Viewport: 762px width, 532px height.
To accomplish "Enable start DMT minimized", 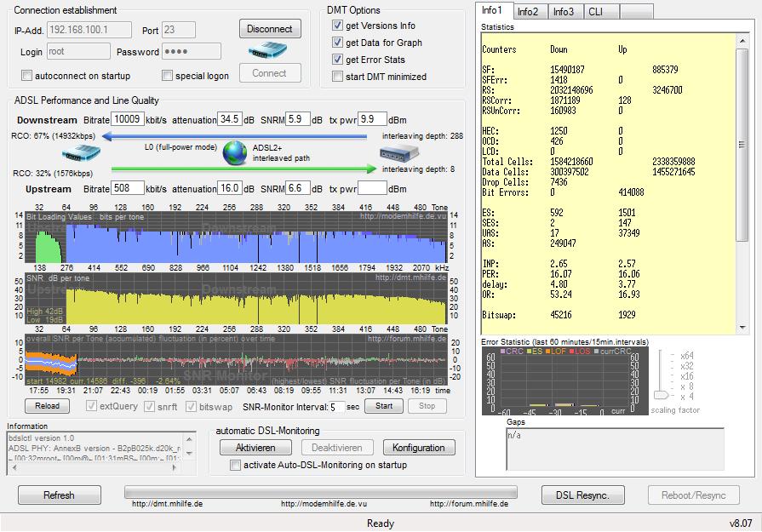I will point(337,77).
